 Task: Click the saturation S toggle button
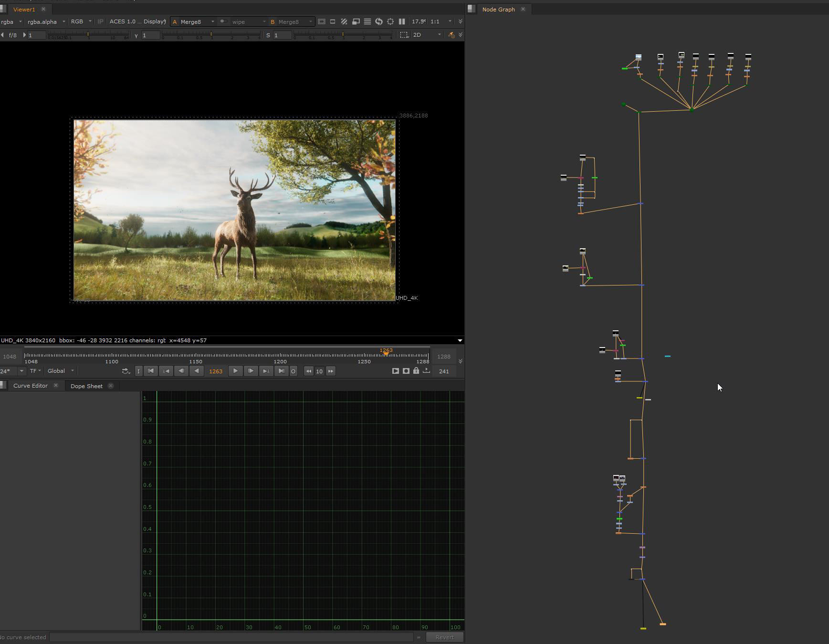[x=268, y=35]
